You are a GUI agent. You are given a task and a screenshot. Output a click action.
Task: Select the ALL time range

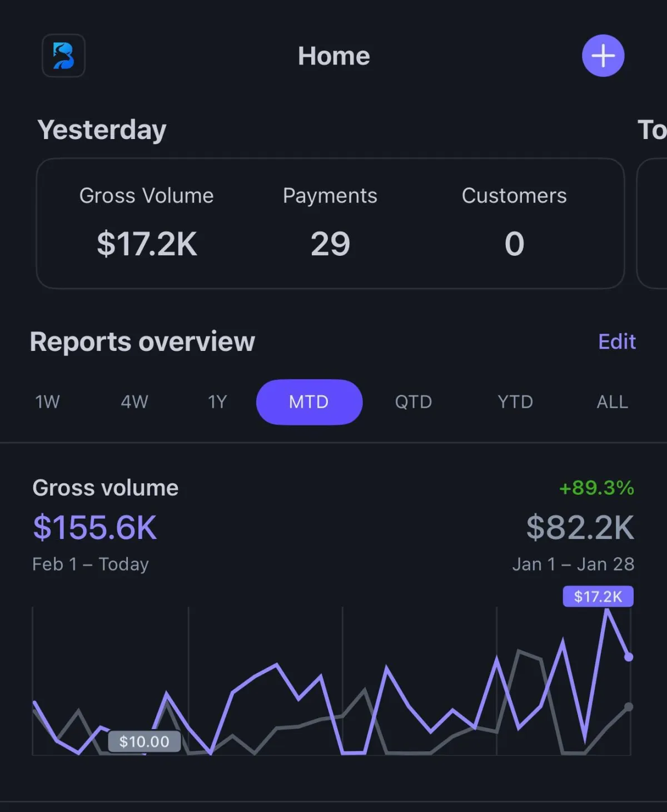612,402
